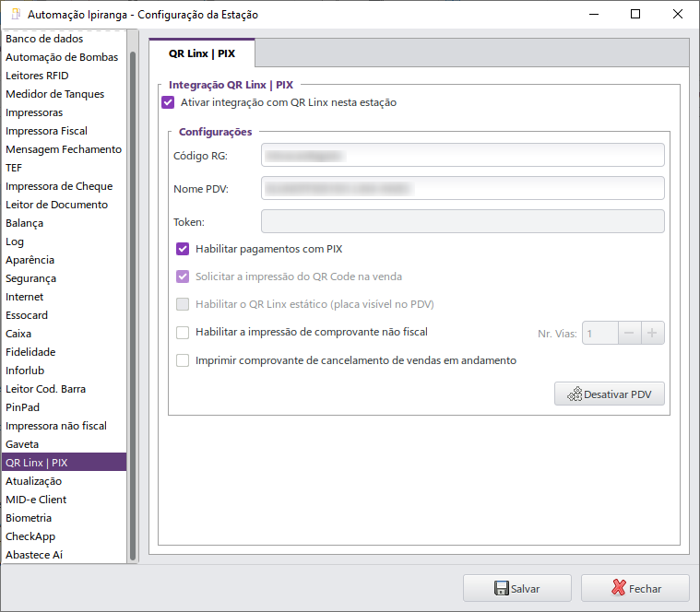Screen dimensions: 700x612
Task: Open Impressora de Cheque settings
Action: (x=64, y=186)
